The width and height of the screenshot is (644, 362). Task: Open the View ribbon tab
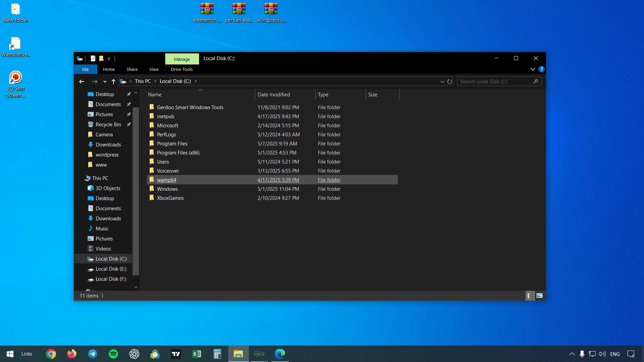pyautogui.click(x=154, y=69)
